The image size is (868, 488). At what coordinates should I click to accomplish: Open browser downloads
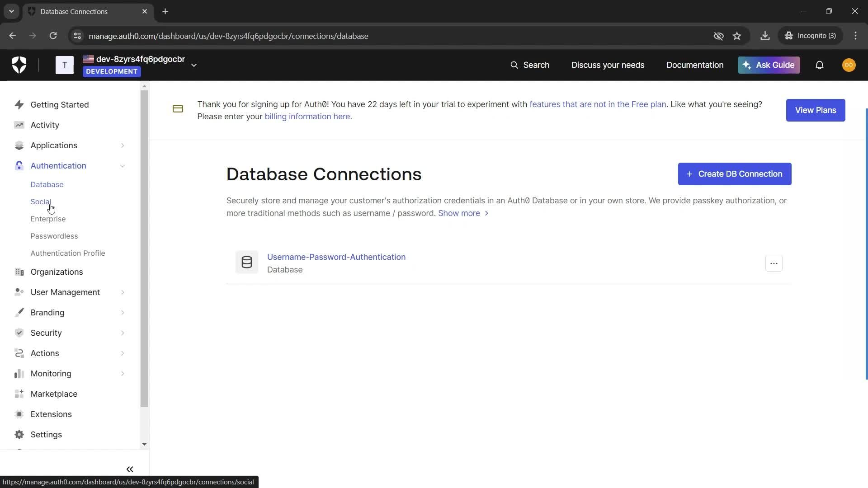(x=765, y=36)
